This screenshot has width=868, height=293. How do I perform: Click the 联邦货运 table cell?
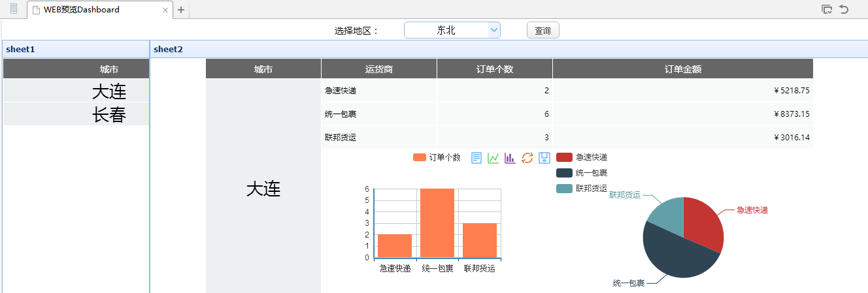pyautogui.click(x=379, y=137)
